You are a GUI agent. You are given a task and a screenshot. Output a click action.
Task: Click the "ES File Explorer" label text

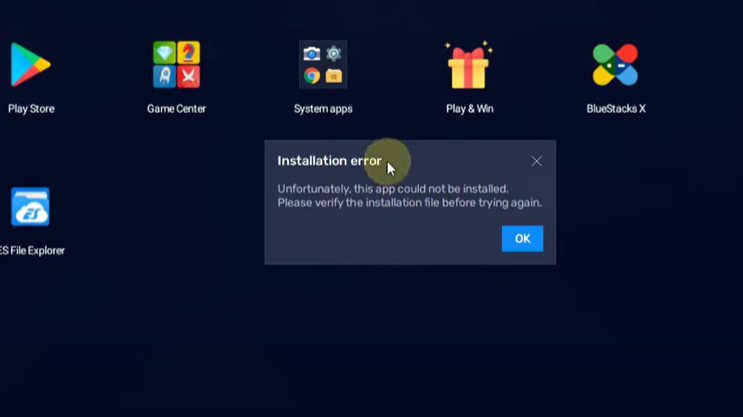point(32,251)
